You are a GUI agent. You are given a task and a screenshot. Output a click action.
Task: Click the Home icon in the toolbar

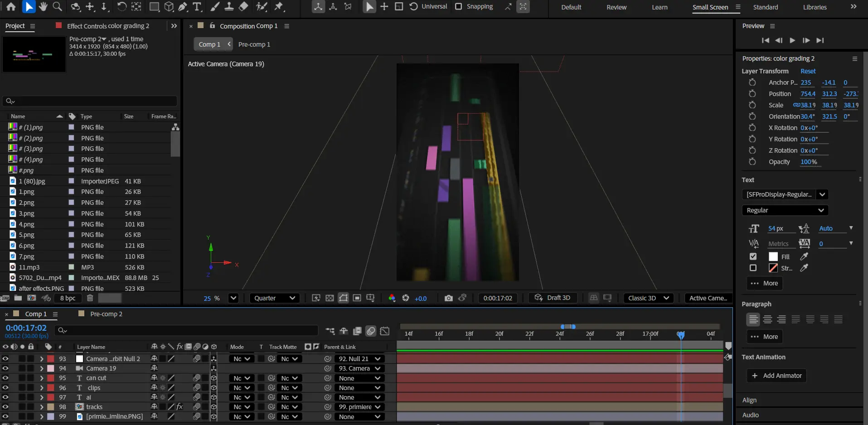[x=11, y=7]
